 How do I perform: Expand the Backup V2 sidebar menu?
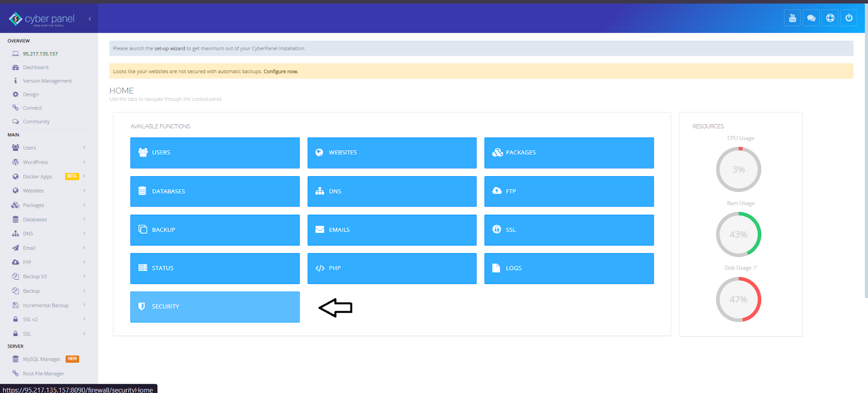click(49, 276)
